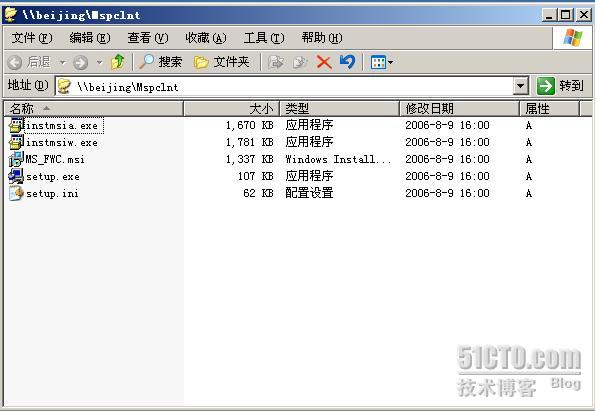This screenshot has height=411, width=595.
Task: Click the Windows Install... type cell
Action: click(x=338, y=159)
